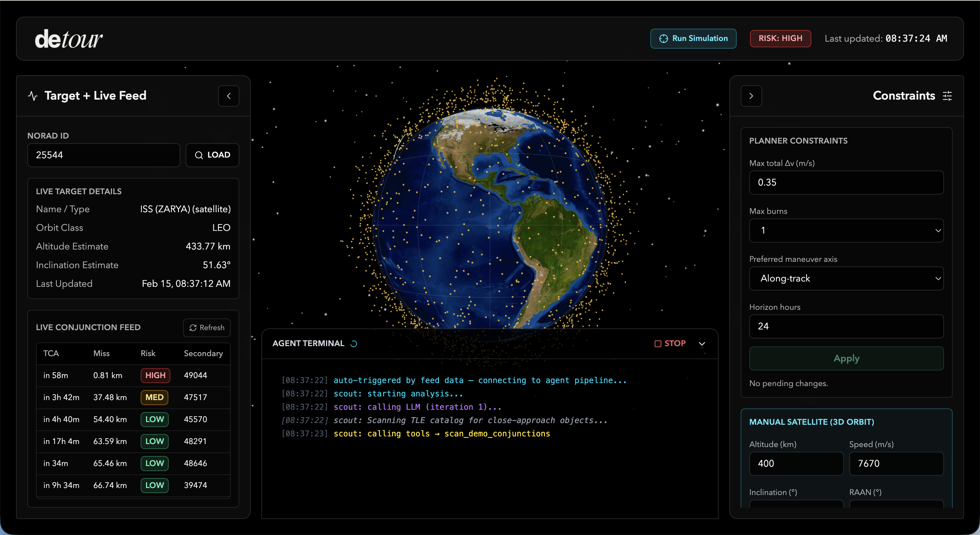
Task: Click the RISK: HIGH badge
Action: [780, 39]
